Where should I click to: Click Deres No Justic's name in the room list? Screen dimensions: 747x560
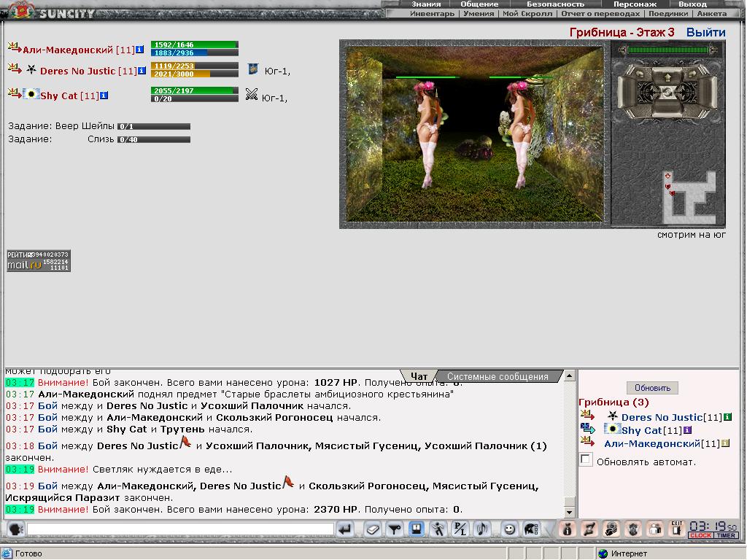(662, 417)
